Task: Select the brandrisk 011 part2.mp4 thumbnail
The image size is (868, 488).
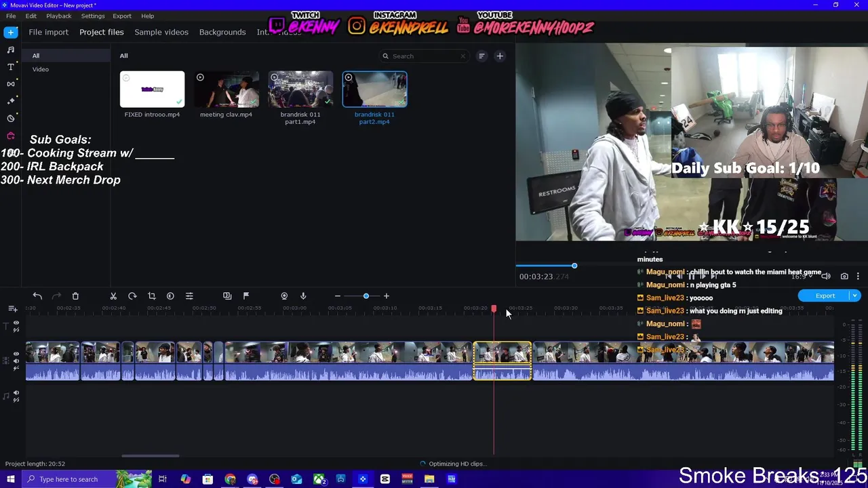Action: tap(375, 89)
